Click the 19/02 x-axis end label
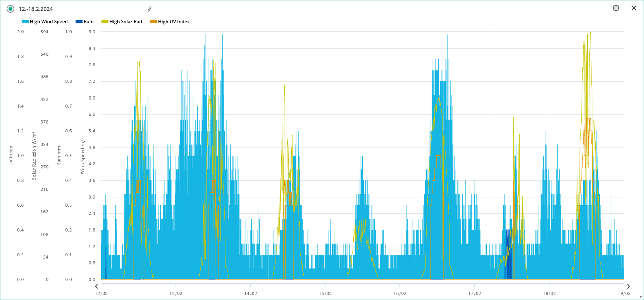Screen dimensions: 644x300 coord(624,293)
